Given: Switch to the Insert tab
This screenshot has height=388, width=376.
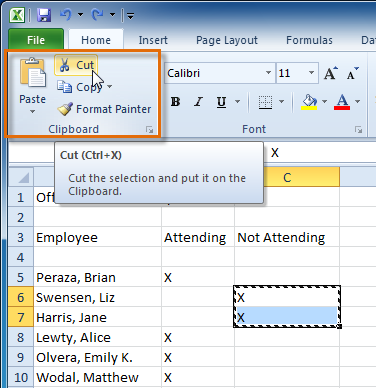Looking at the screenshot, I should [x=153, y=40].
